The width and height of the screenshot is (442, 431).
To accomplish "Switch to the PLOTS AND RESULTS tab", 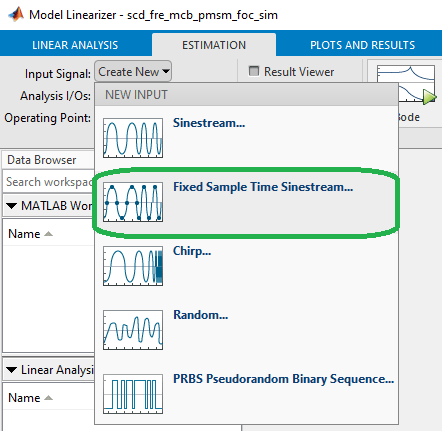I will [362, 45].
